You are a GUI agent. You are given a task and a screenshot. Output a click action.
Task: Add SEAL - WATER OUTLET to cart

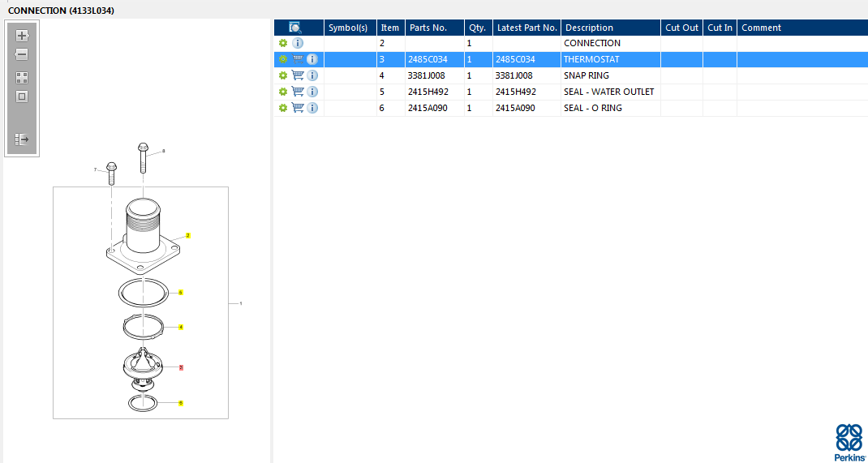pos(298,92)
